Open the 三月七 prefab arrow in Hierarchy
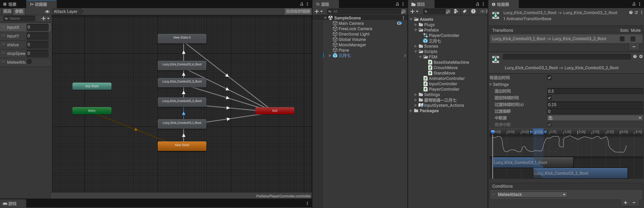The width and height of the screenshot is (644, 208). [405, 56]
